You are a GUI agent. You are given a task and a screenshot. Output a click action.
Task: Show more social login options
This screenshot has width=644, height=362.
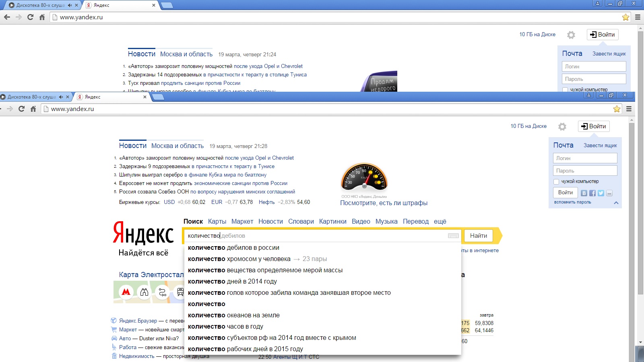(609, 193)
